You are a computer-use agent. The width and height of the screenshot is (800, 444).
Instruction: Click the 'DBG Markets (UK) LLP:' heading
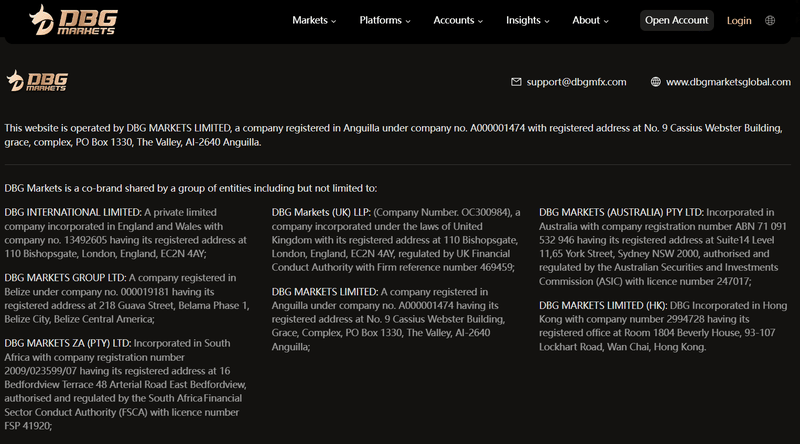(321, 212)
